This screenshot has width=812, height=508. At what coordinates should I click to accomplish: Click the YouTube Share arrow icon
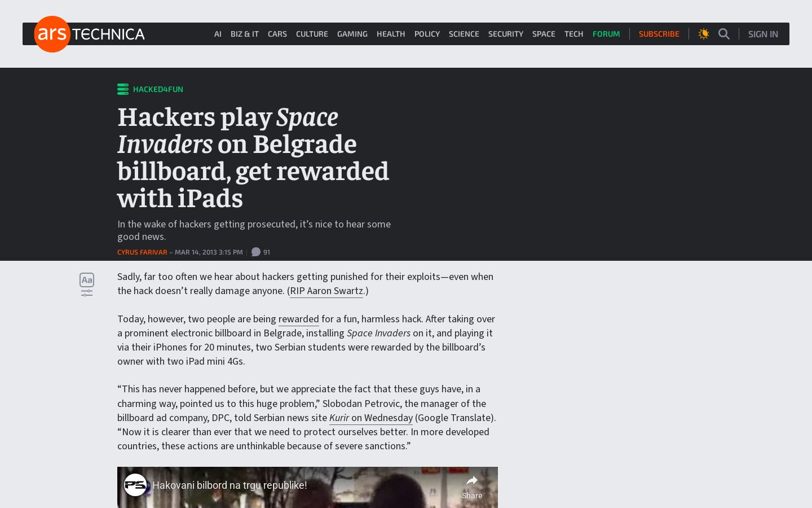(x=472, y=481)
